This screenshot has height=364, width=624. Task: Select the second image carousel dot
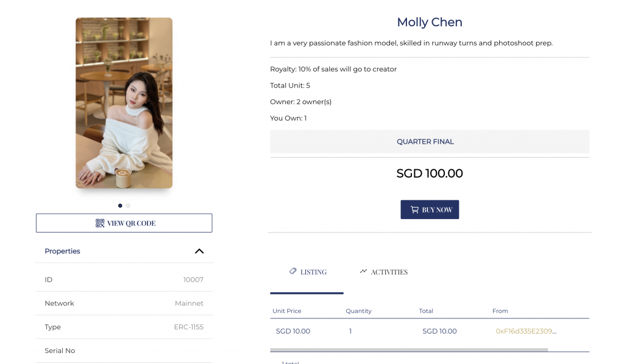tap(128, 206)
